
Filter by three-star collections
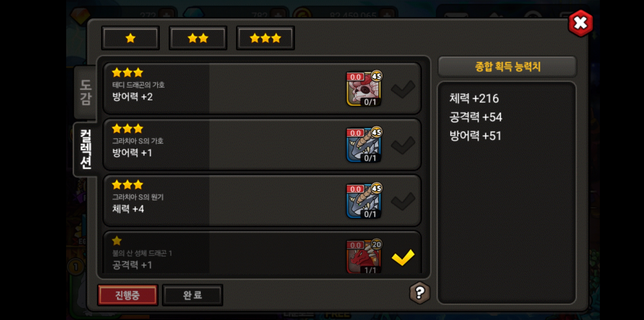coord(266,38)
